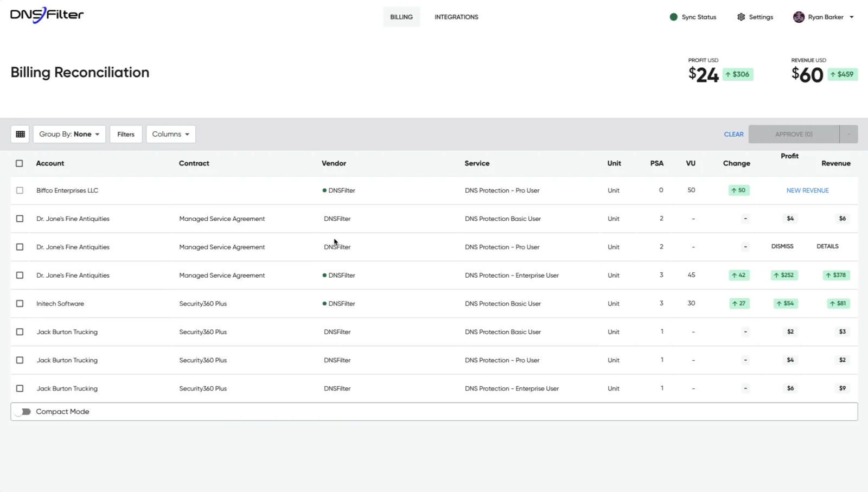868x492 pixels.
Task: Click NEW REVENUE for Biffco
Action: 808,190
